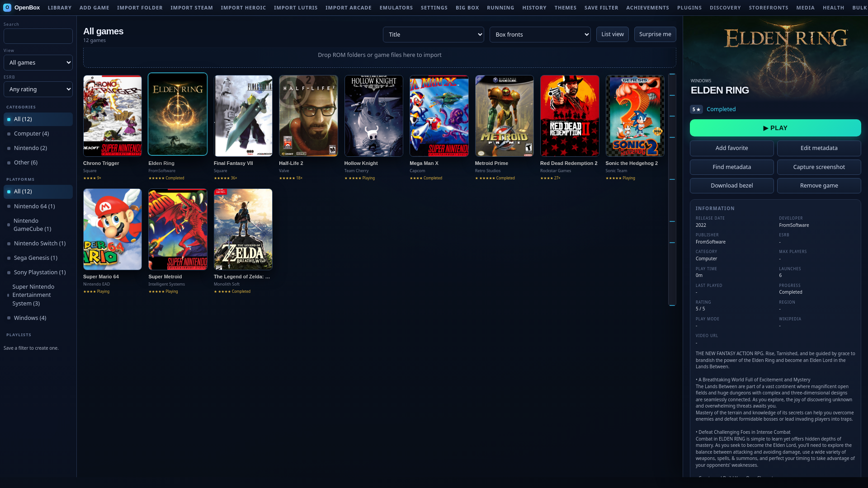This screenshot has height=488, width=868.
Task: Open the PLUGINS menu item
Action: [689, 8]
